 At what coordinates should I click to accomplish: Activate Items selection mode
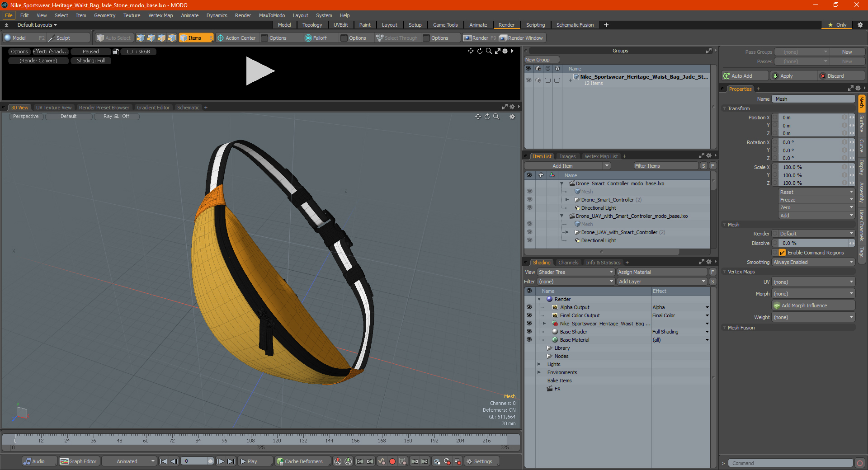click(x=196, y=38)
